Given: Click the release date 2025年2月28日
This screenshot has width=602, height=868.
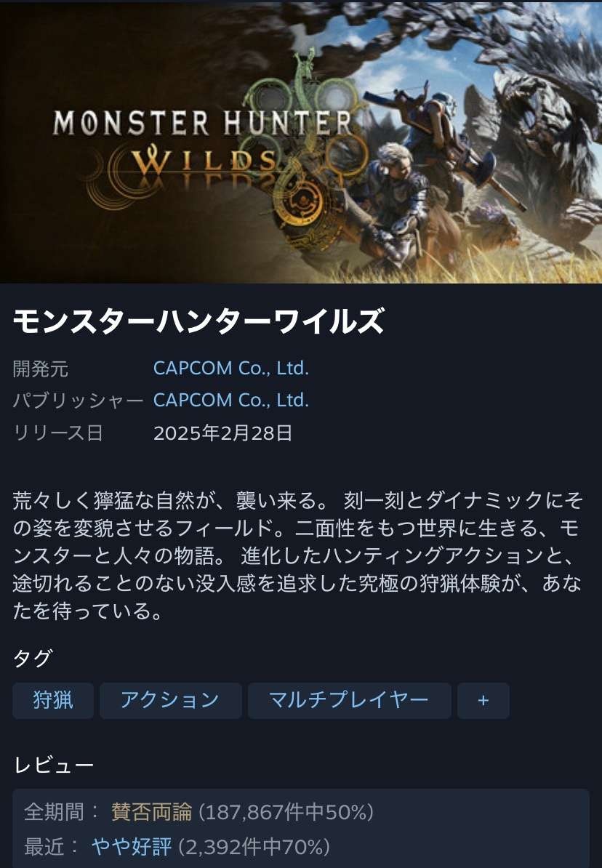Looking at the screenshot, I should coord(222,433).
